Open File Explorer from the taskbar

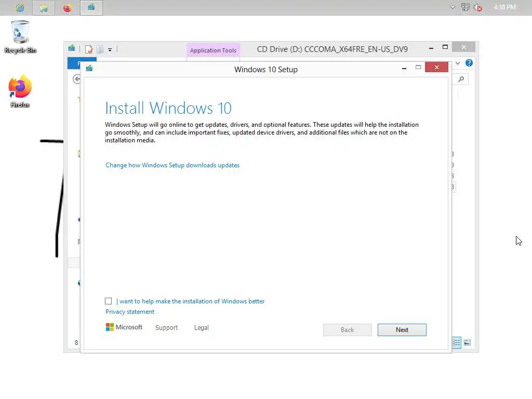click(44, 8)
